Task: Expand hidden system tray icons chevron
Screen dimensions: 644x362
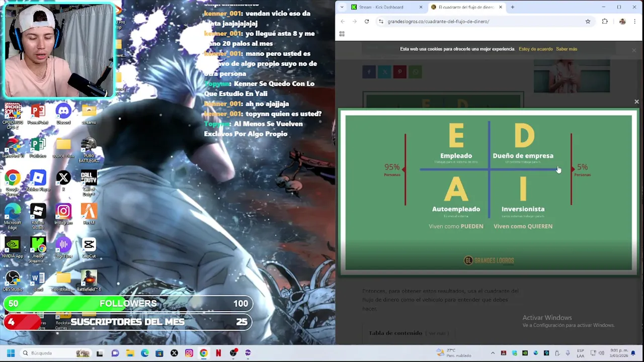Action: point(493,353)
